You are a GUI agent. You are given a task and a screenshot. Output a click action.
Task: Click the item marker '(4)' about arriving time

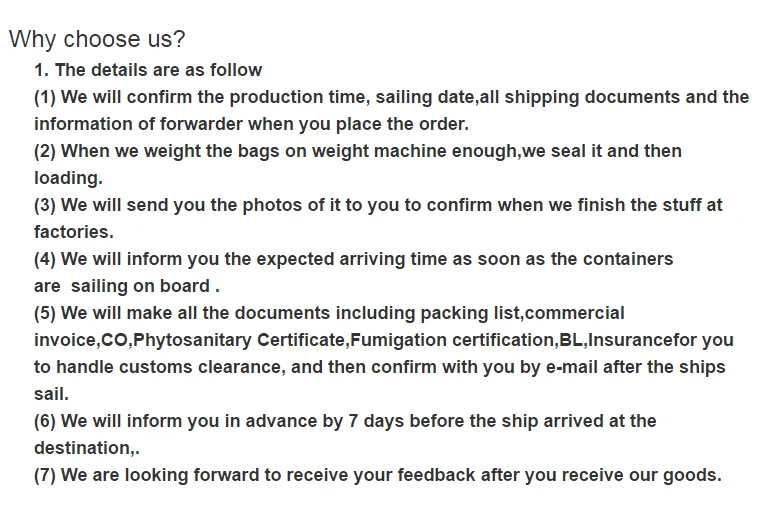click(45, 259)
